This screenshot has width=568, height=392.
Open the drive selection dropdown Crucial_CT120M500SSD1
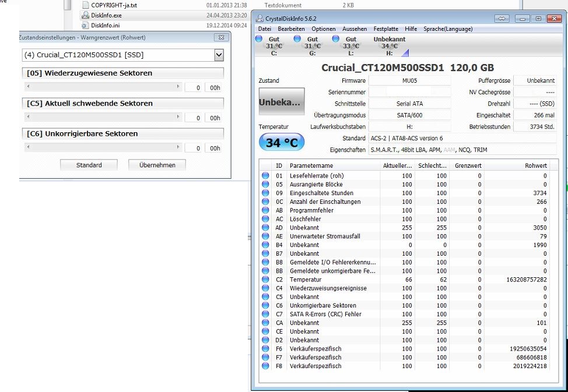tap(219, 55)
